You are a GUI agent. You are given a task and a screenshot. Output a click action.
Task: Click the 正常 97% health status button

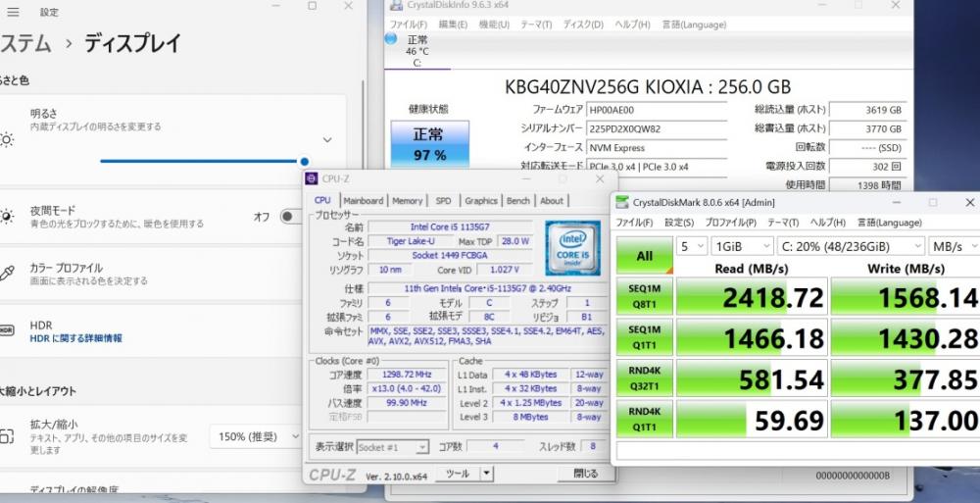tap(430, 144)
